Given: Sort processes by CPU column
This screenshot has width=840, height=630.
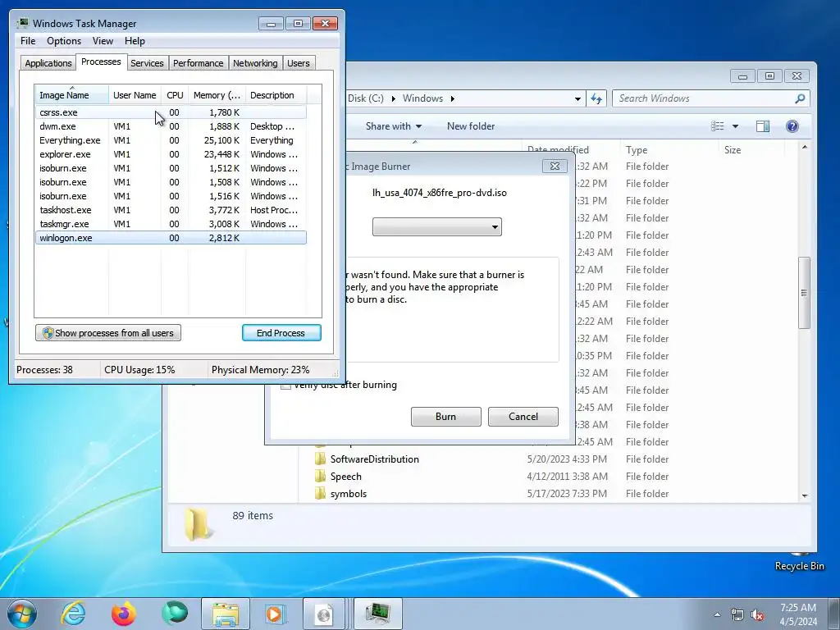Looking at the screenshot, I should (x=176, y=95).
